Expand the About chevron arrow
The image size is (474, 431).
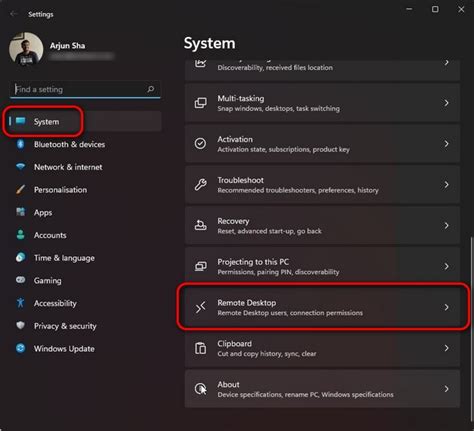(446, 389)
